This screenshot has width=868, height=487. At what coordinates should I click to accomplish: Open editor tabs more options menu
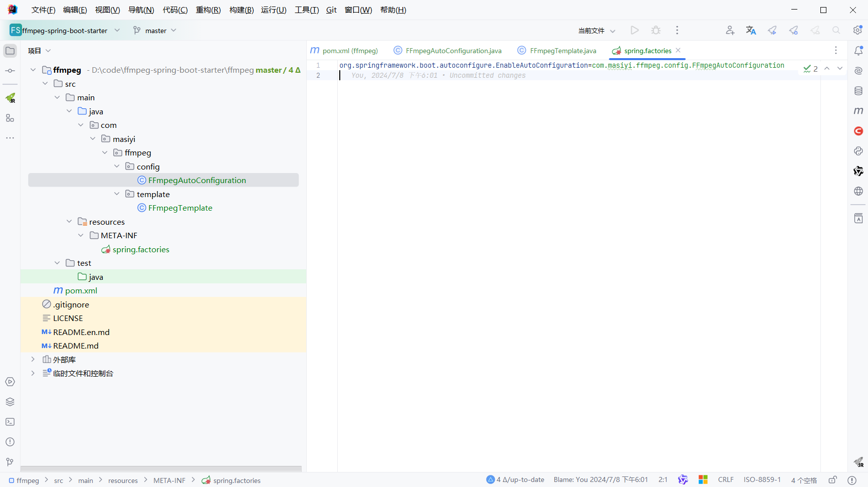836,50
